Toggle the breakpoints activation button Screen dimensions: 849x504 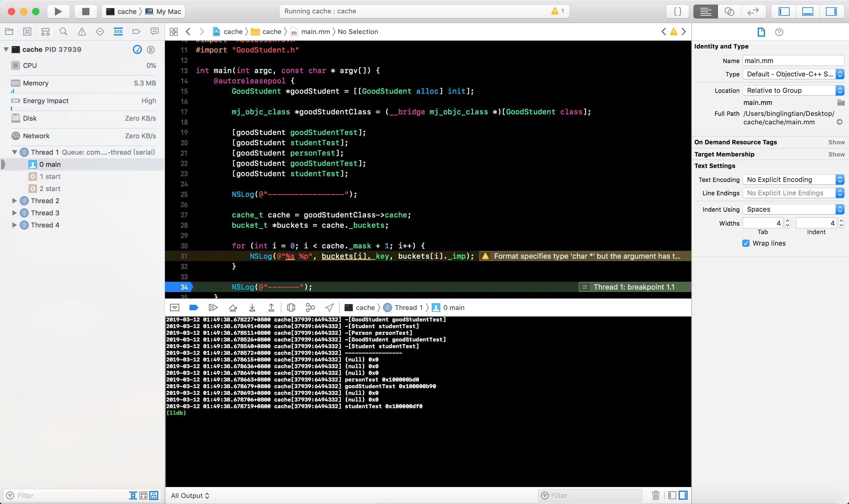pos(193,308)
